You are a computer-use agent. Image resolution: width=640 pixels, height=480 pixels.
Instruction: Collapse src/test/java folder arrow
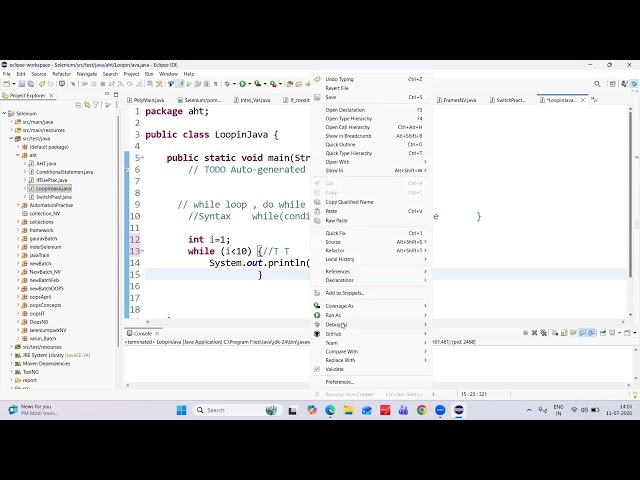(11, 138)
